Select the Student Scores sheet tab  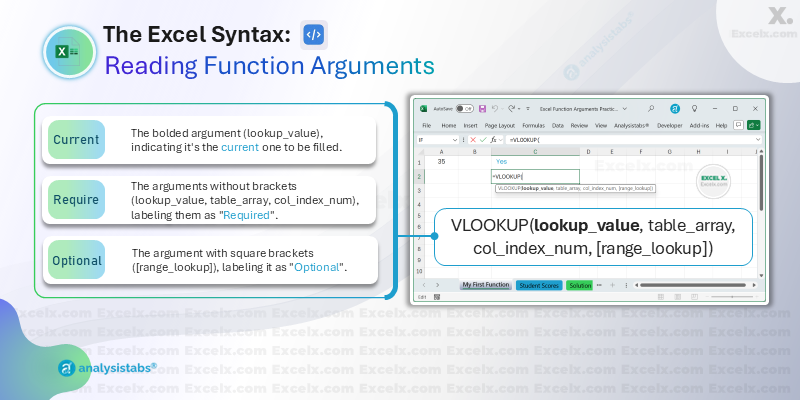coord(539,285)
